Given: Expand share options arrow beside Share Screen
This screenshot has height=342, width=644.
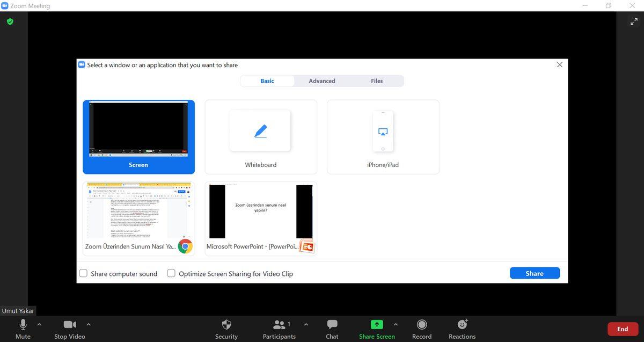Looking at the screenshot, I should (396, 324).
